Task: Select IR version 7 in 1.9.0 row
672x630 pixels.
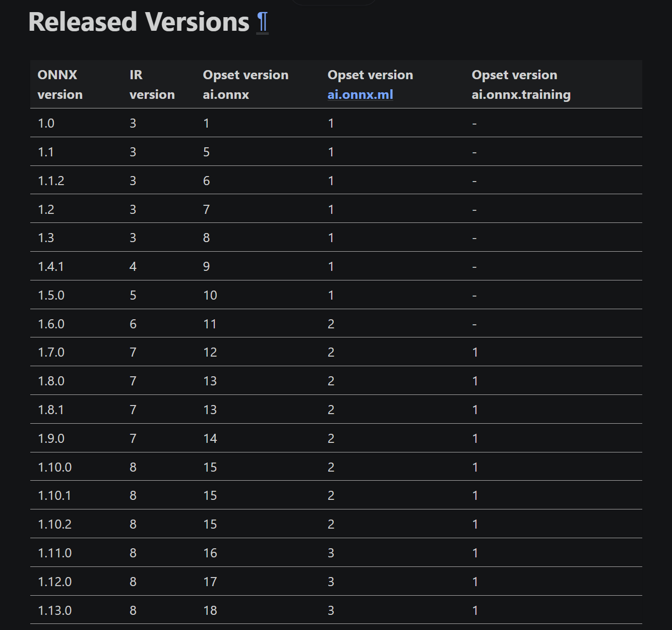Action: pyautogui.click(x=133, y=438)
